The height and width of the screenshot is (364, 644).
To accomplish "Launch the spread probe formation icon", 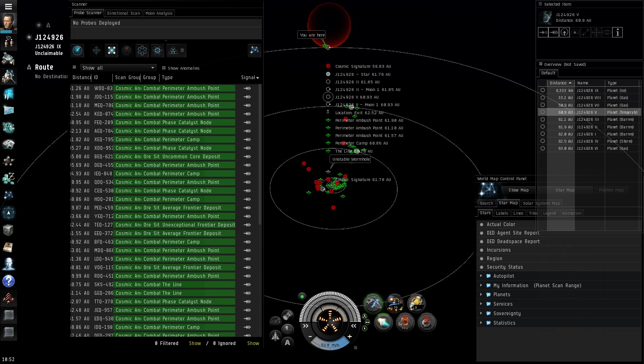I will pyautogui.click(x=142, y=50).
